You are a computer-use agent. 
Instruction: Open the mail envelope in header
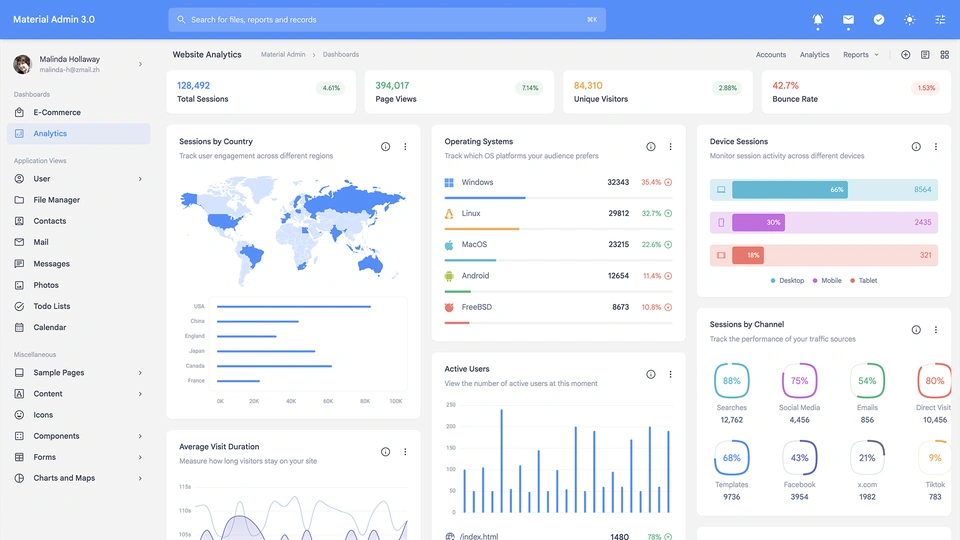click(848, 20)
